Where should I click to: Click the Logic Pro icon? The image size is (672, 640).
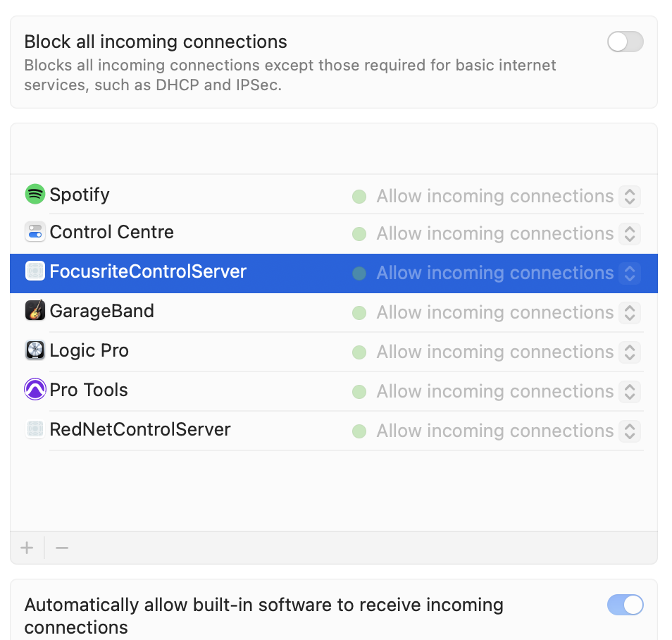pyautogui.click(x=35, y=350)
